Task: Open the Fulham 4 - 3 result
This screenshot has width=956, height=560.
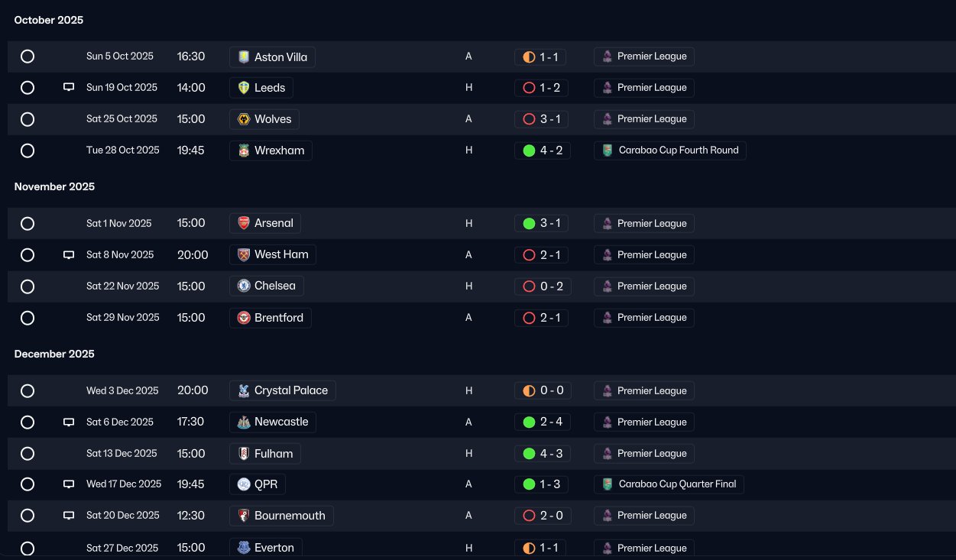Action: [543, 454]
